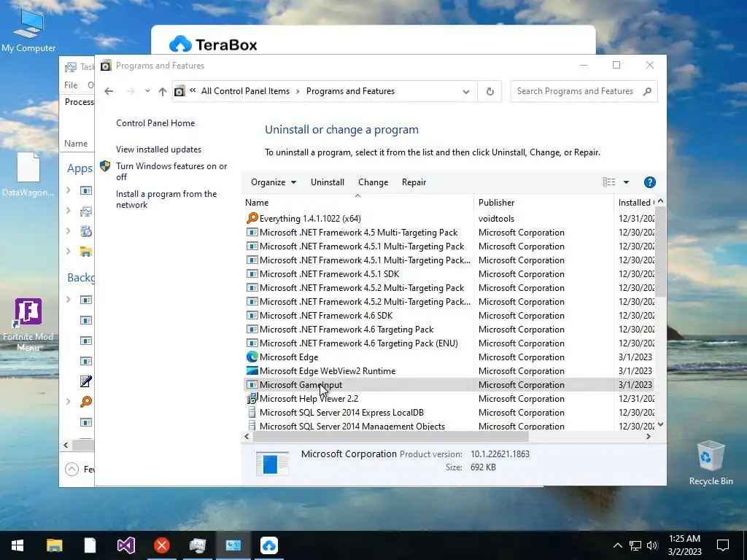This screenshot has width=747, height=560.
Task: Open the Organize dropdown menu
Action: click(274, 182)
